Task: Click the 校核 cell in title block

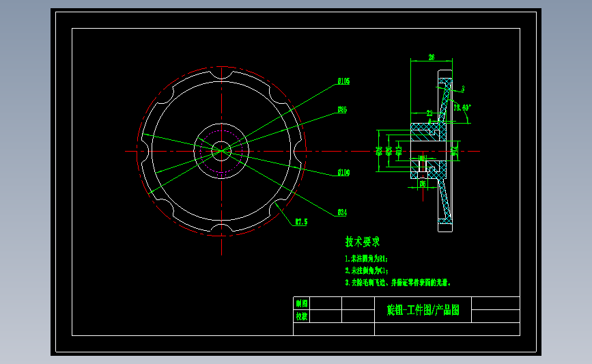Action: tap(302, 316)
